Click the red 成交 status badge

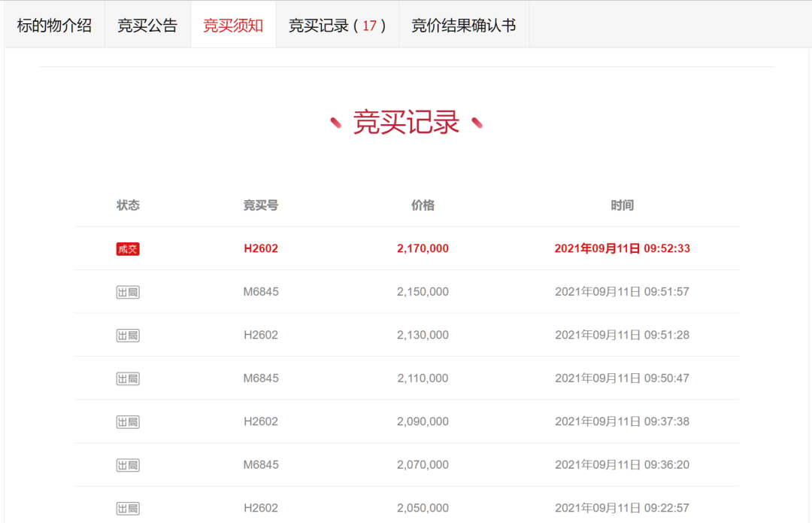[128, 248]
